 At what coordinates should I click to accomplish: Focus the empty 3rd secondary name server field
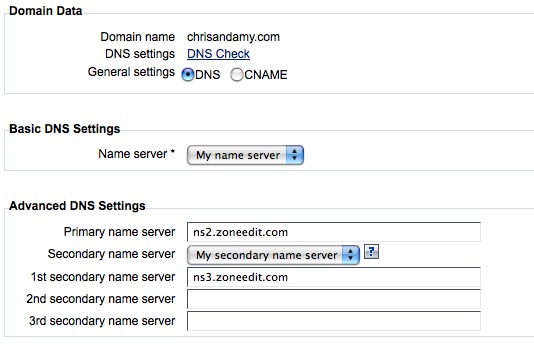[x=334, y=321]
